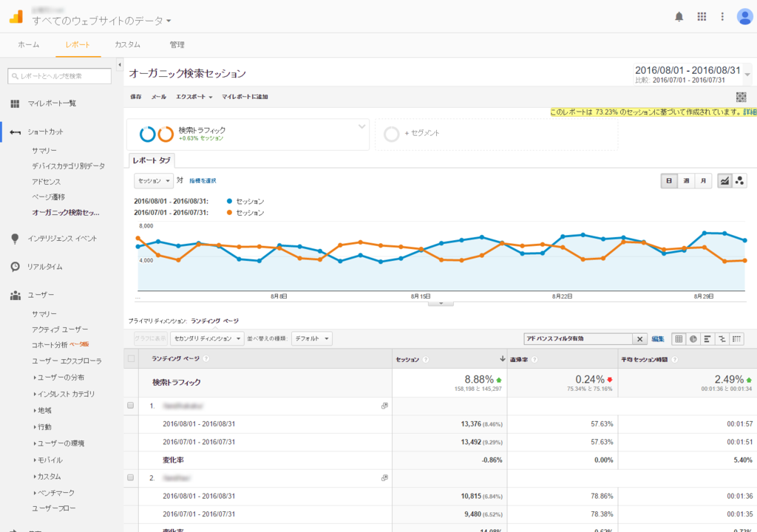The height and width of the screenshot is (532, 757).
Task: Select the comparison view icon
Action: click(x=722, y=339)
